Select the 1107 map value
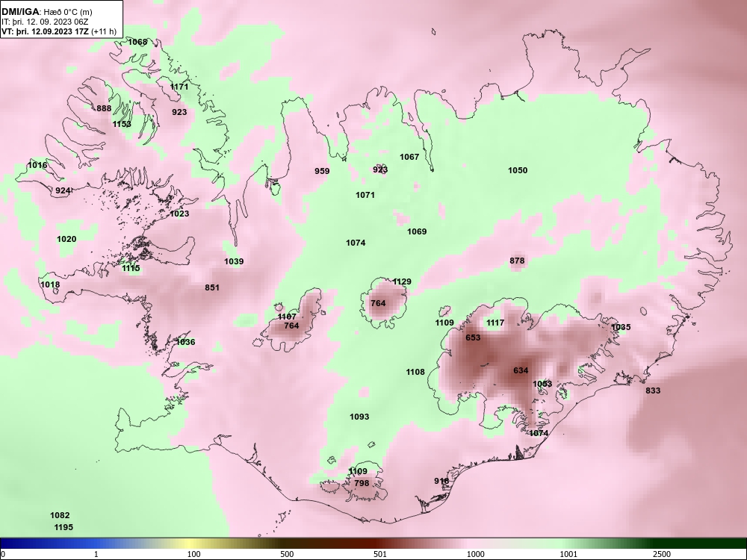Screen dimensions: 747x560 [287, 317]
